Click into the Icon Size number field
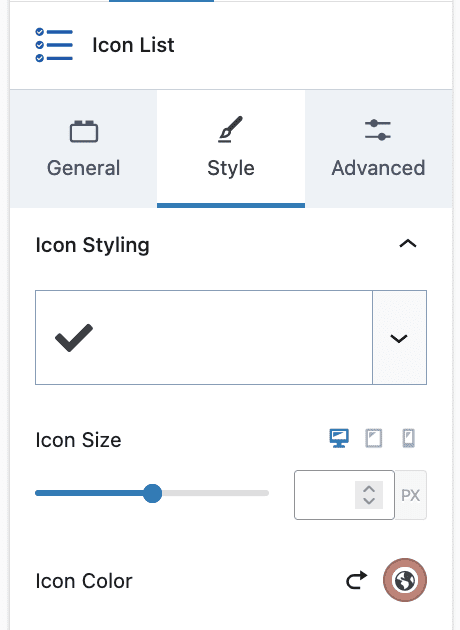 pos(325,495)
